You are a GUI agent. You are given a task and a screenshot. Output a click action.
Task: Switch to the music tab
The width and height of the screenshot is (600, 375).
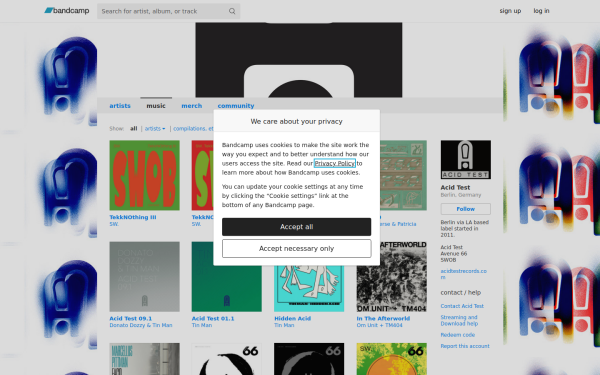156,106
